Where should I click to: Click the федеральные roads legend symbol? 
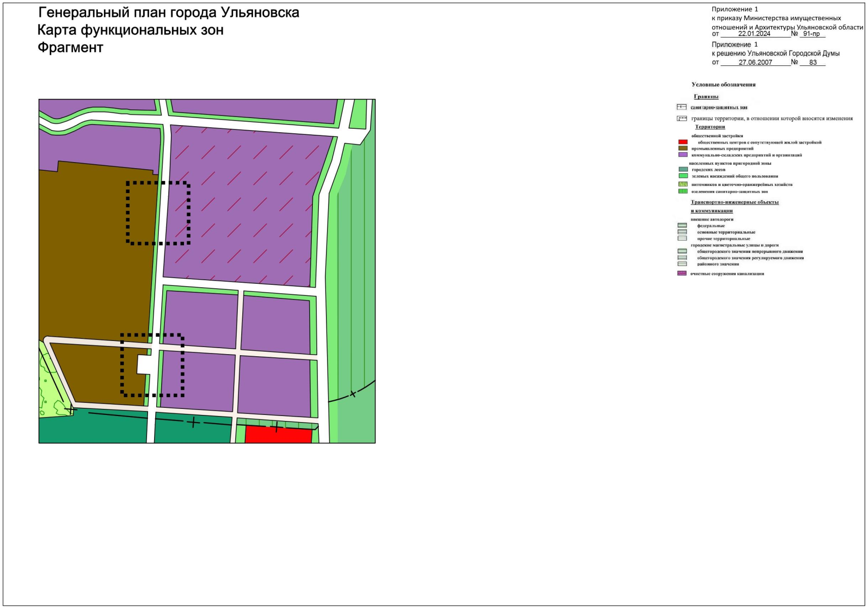tap(682, 225)
